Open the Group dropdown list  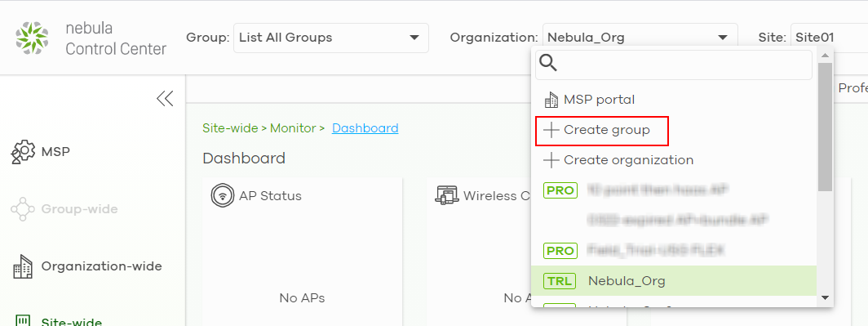(x=331, y=38)
